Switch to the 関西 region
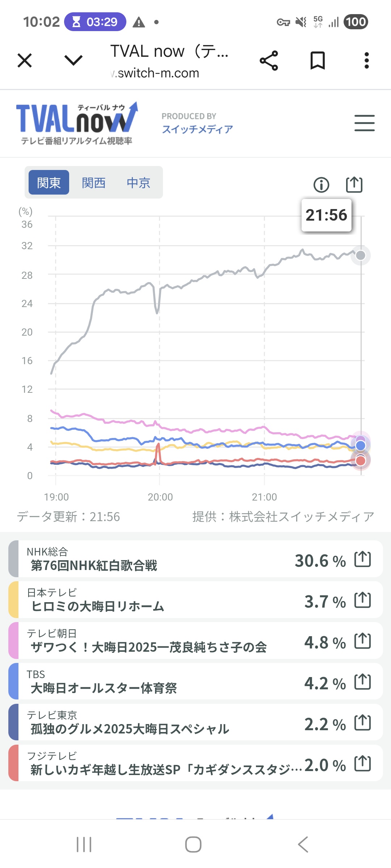 pos(94,183)
